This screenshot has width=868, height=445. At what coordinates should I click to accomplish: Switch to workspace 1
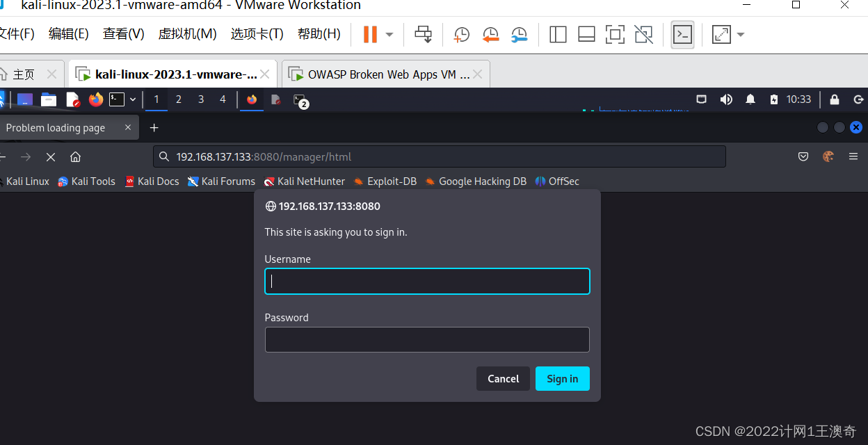(156, 99)
